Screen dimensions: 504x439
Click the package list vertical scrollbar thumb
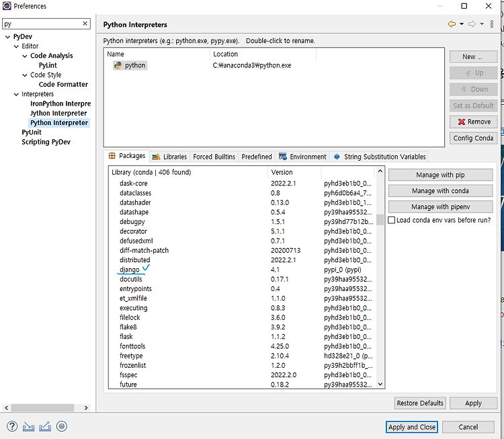coord(380,220)
